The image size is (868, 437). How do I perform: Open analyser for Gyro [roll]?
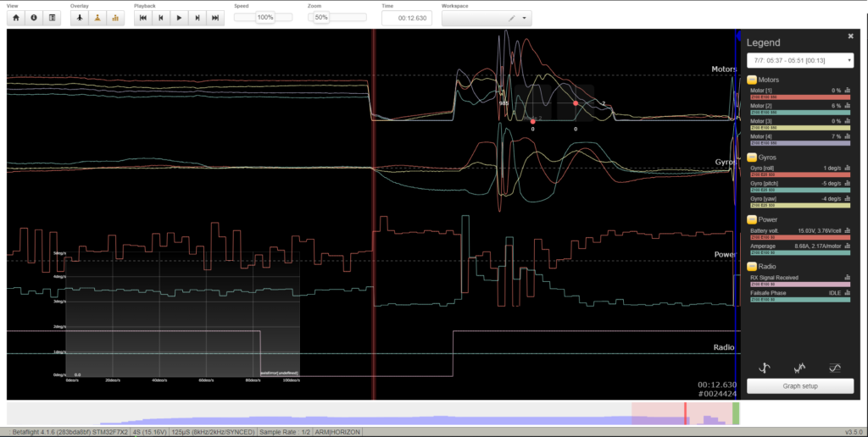848,168
